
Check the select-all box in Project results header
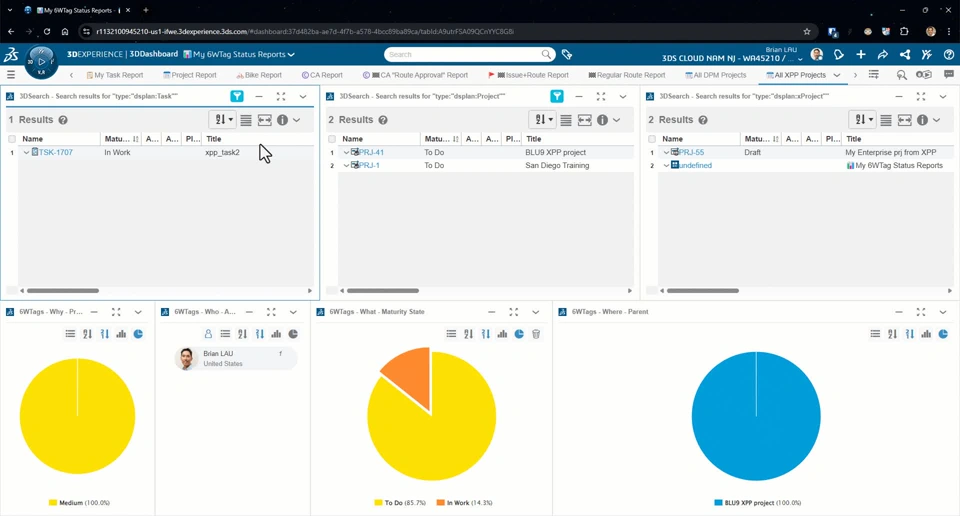click(x=332, y=139)
